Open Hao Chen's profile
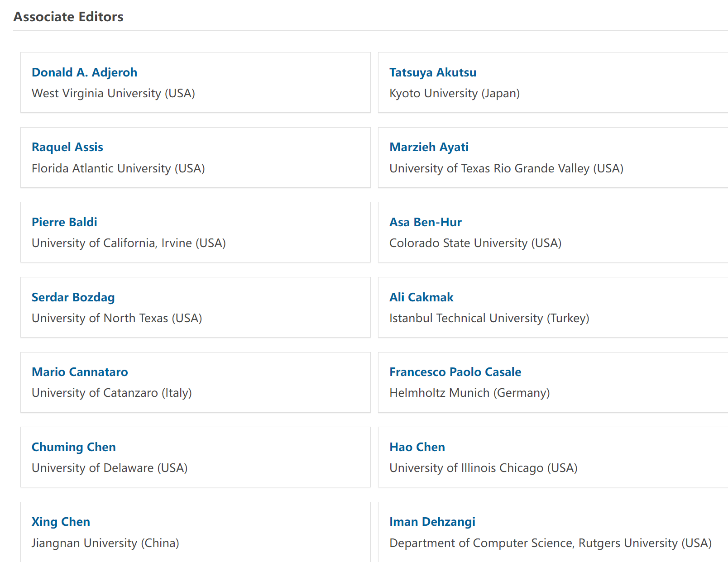This screenshot has width=728, height=562. [417, 447]
